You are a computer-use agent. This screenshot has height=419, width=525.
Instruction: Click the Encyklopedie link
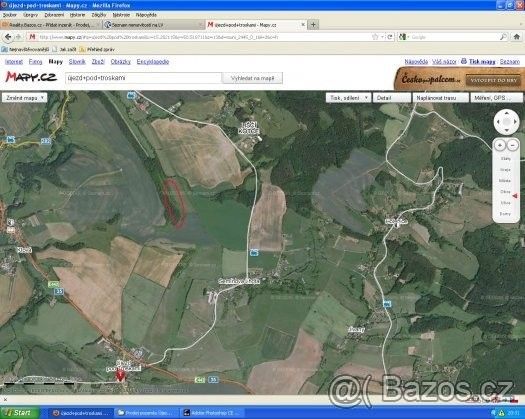(153, 62)
